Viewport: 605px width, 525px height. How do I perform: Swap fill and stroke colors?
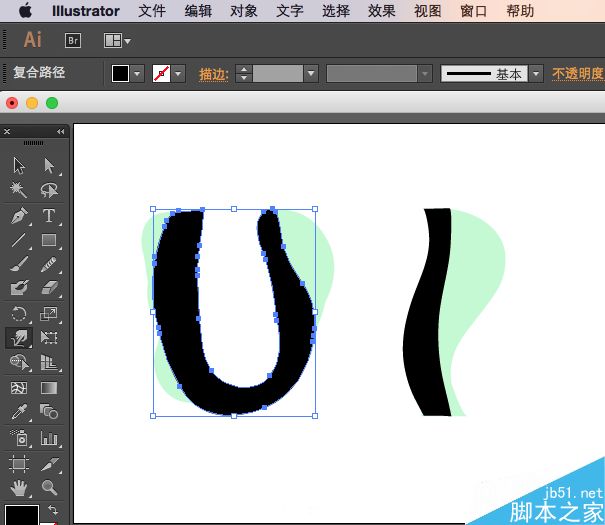(53, 510)
